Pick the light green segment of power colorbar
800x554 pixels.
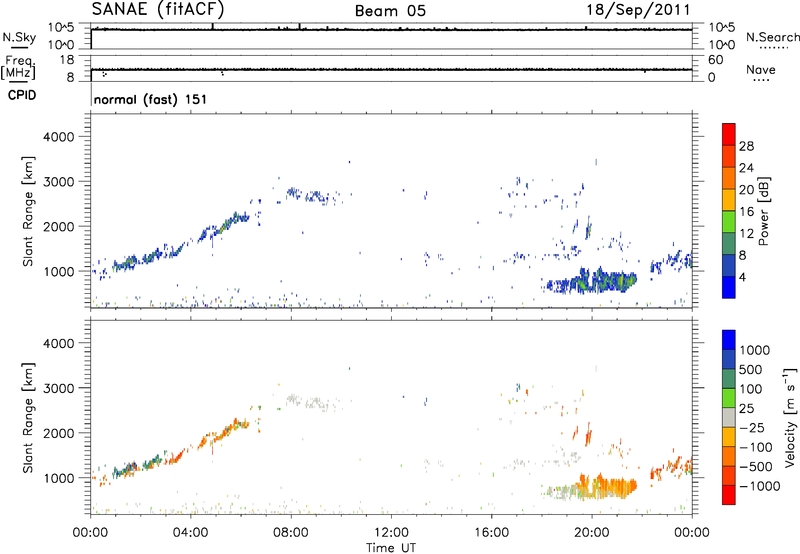(x=729, y=221)
